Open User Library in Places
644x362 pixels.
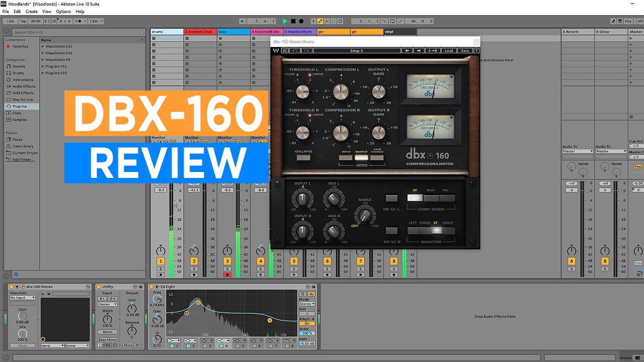(23, 146)
